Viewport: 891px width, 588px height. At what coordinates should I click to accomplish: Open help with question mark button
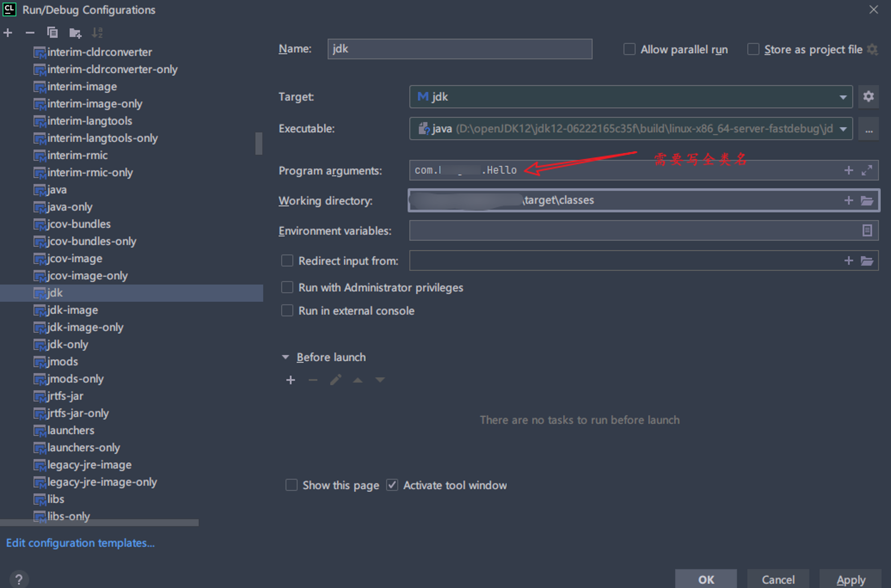[18, 579]
